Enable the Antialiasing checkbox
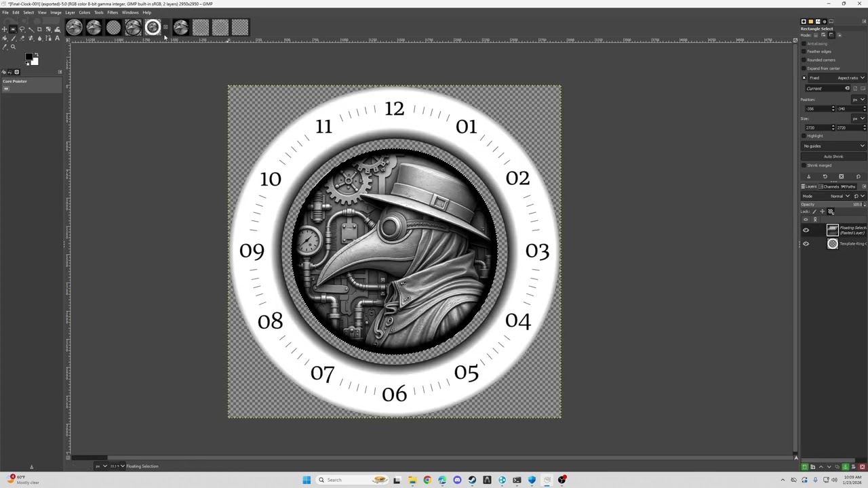Screen dimensions: 868x488 [804, 44]
